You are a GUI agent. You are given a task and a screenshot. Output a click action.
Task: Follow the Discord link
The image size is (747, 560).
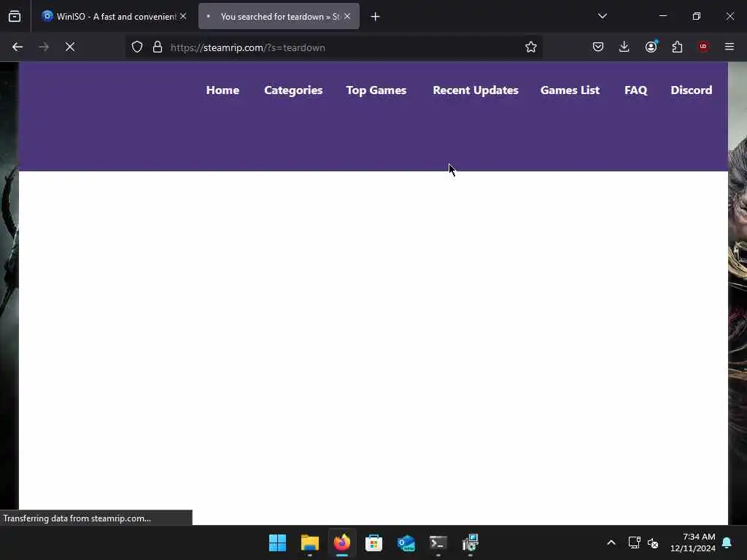pyautogui.click(x=692, y=90)
